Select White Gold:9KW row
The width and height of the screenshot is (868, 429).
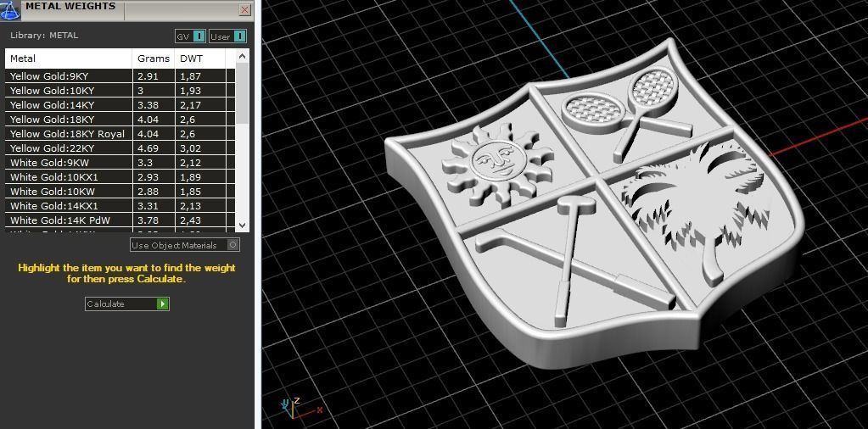pos(120,163)
